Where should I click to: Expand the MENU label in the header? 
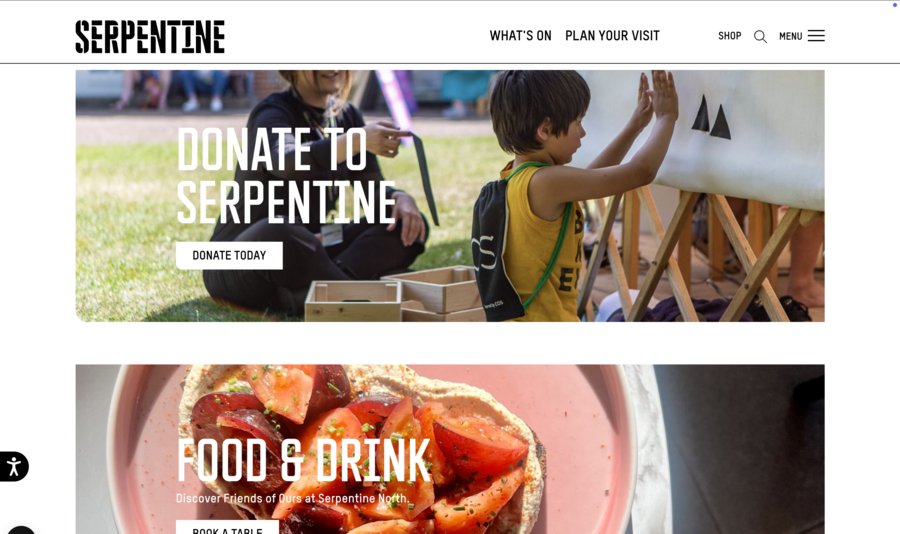coord(790,36)
